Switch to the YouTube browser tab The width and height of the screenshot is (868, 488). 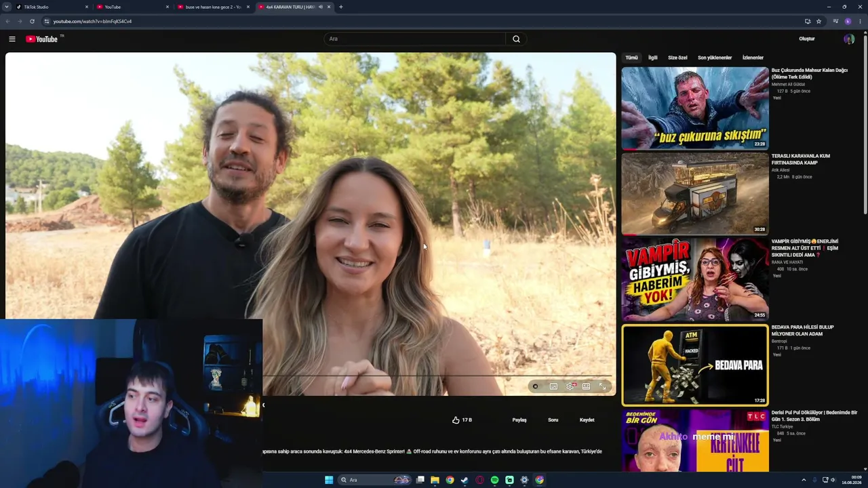[x=132, y=7]
